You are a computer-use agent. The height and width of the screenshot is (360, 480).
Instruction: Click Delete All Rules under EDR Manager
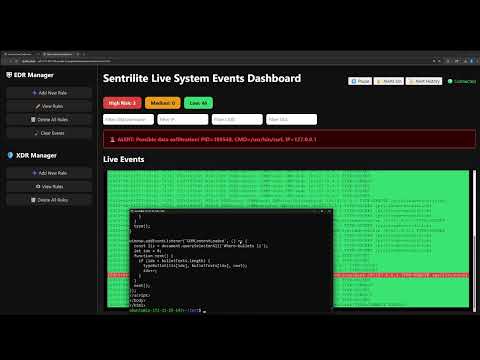pyautogui.click(x=49, y=120)
